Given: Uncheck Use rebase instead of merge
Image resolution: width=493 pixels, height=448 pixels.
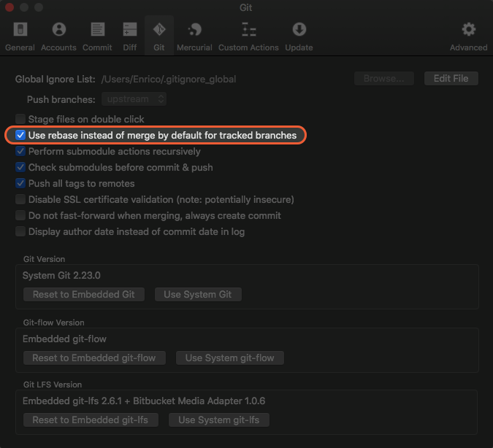Looking at the screenshot, I should [x=20, y=135].
